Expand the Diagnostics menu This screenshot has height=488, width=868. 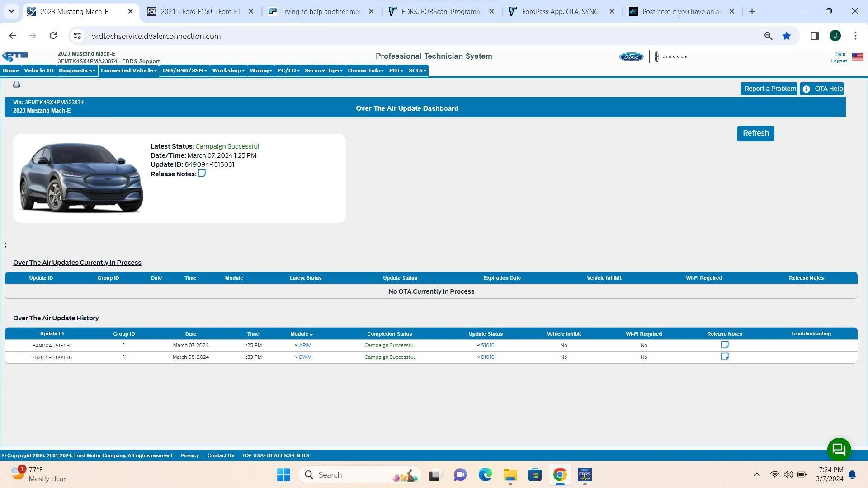pos(77,70)
